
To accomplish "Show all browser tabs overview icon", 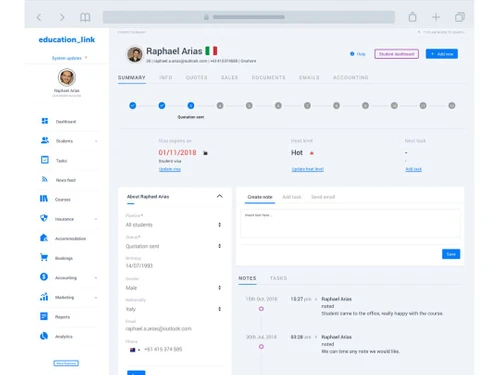I will tap(460, 17).
